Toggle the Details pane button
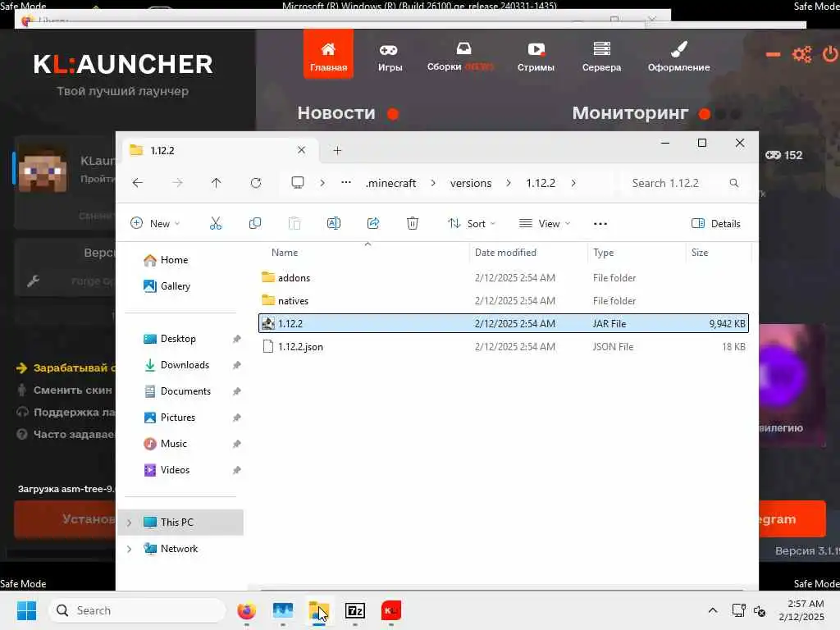This screenshot has width=840, height=630. pyautogui.click(x=715, y=223)
